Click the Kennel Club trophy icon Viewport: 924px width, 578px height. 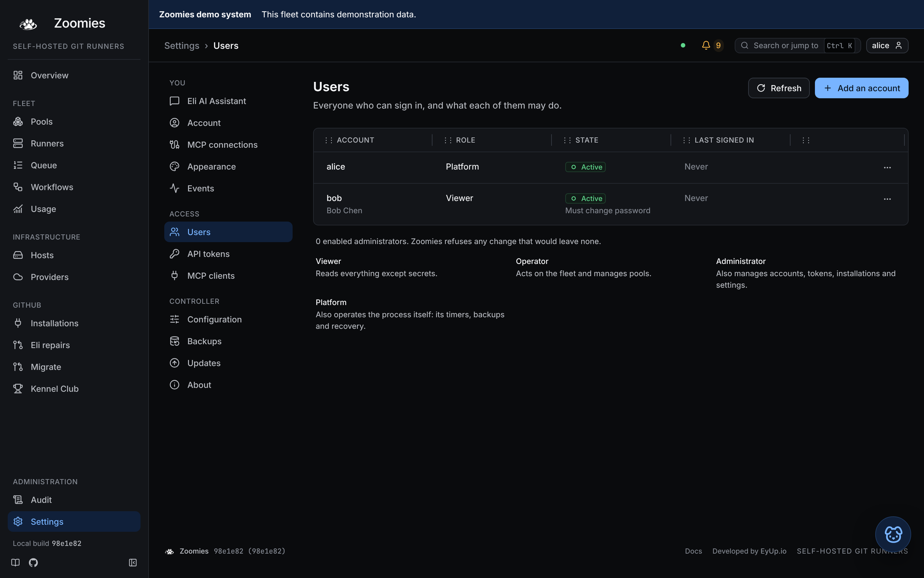(x=18, y=389)
